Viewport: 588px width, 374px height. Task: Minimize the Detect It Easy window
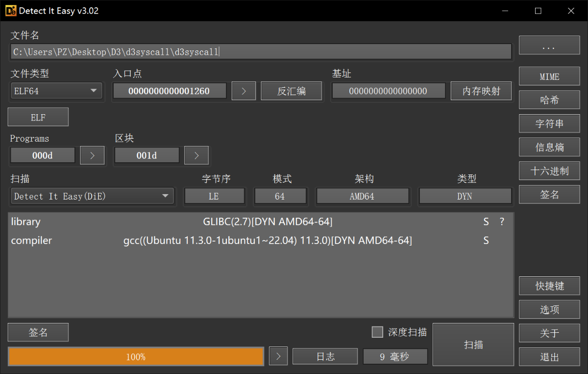pyautogui.click(x=506, y=11)
